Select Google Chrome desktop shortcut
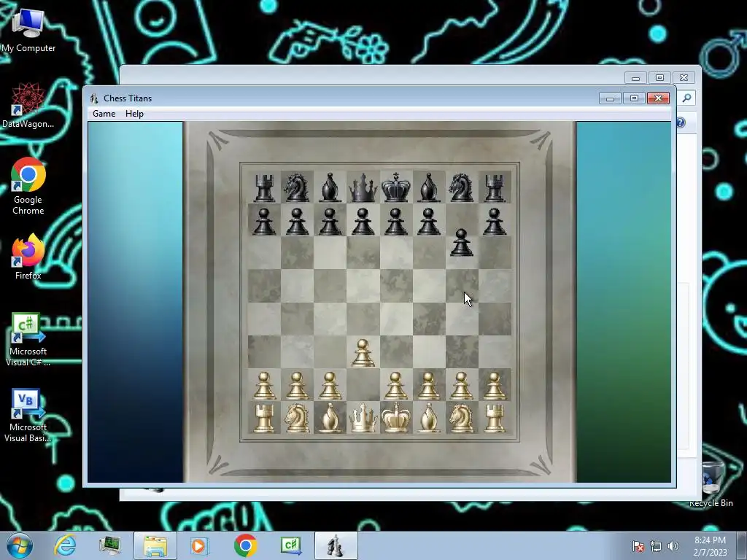747x560 pixels. tap(28, 186)
